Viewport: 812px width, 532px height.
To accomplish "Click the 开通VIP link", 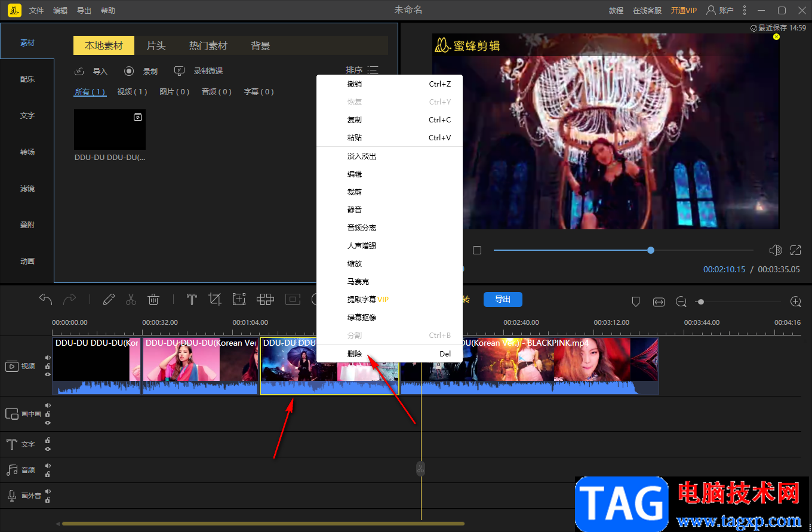I will (684, 11).
